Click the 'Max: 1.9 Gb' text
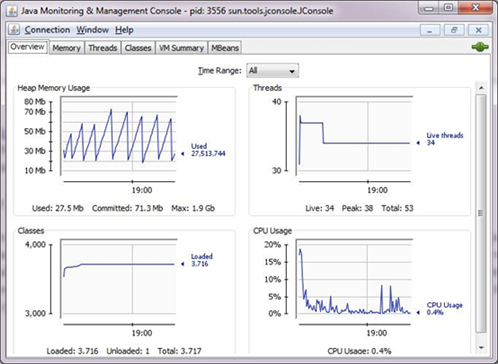This screenshot has height=364, width=498. (x=193, y=208)
